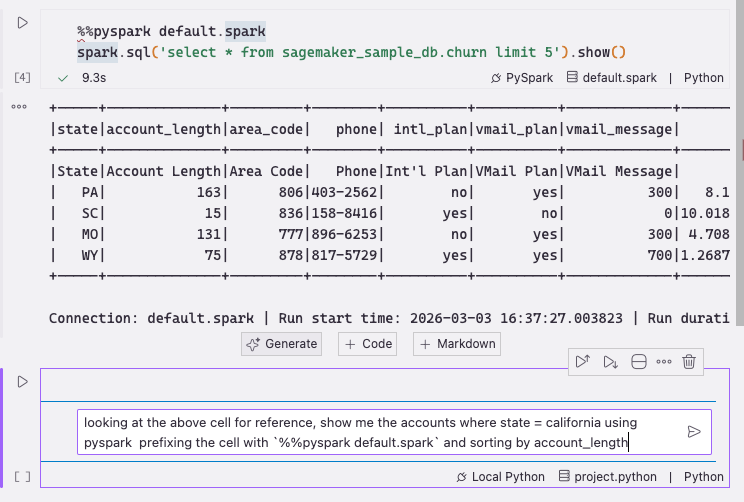This screenshot has height=502, width=744.
Task: Click the green success checkmark icon
Action: [63, 78]
